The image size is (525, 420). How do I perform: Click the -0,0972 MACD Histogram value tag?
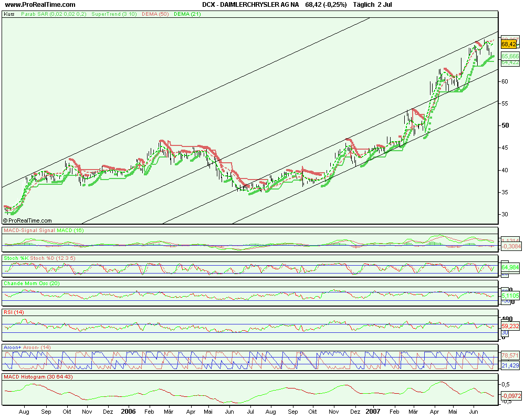pyautogui.click(x=510, y=395)
